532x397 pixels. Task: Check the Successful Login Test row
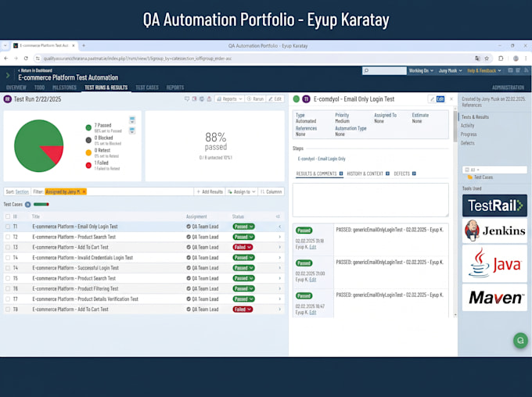[x=8, y=268]
